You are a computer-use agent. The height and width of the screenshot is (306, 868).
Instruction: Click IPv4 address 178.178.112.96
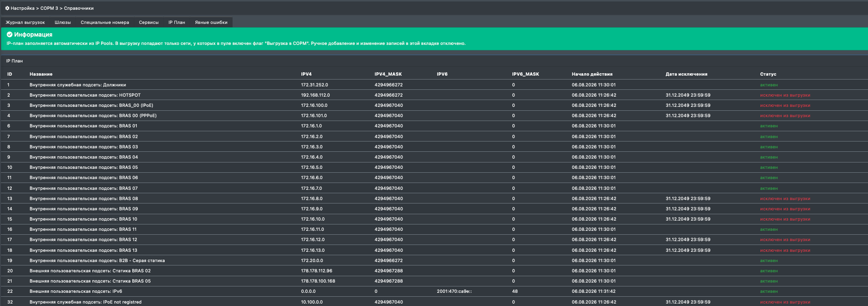tap(317, 271)
